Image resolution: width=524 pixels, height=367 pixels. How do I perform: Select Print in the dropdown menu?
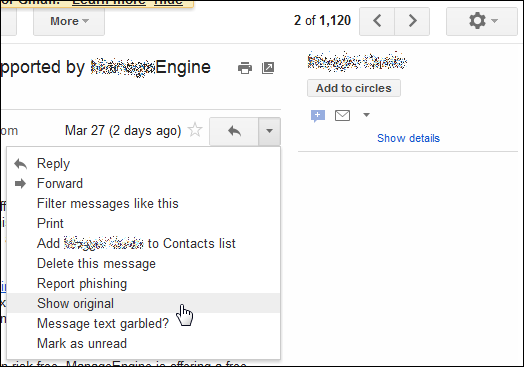pos(144,224)
